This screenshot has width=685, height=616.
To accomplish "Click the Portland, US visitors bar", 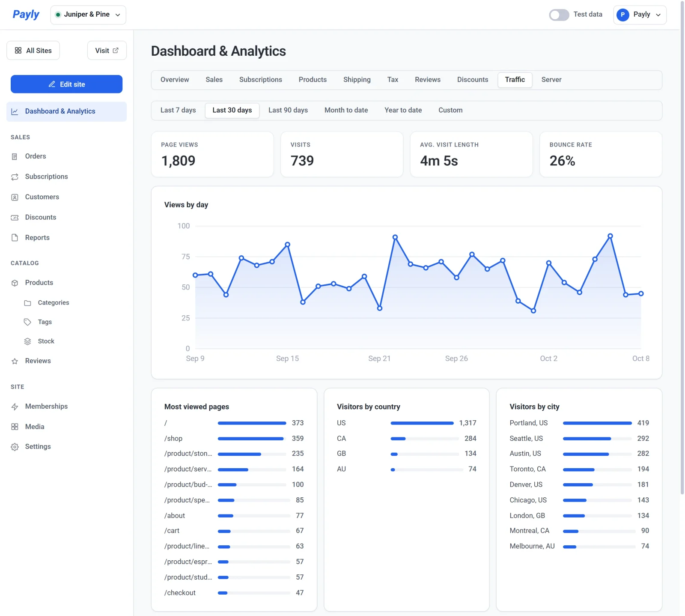I will coord(597,423).
